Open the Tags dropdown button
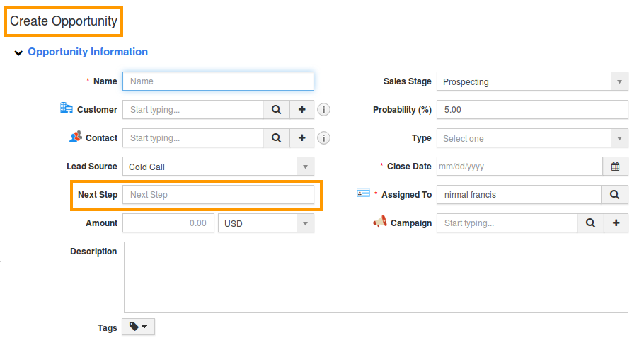Viewport: 644px width, 343px height. (x=138, y=327)
